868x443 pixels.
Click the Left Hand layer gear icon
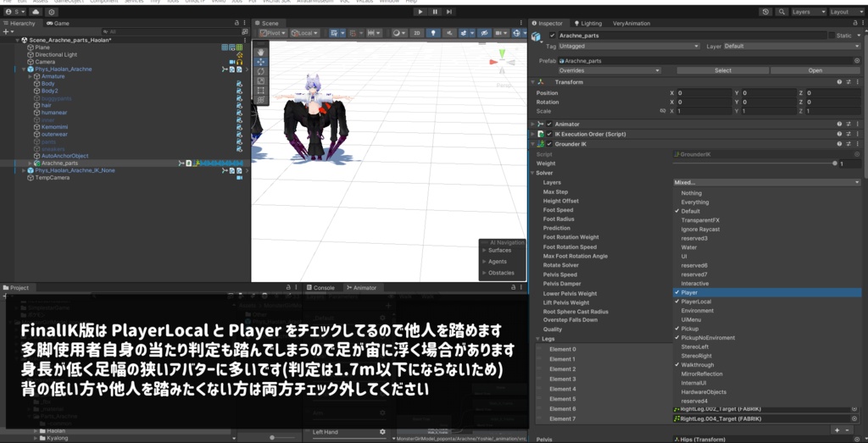[x=382, y=432]
